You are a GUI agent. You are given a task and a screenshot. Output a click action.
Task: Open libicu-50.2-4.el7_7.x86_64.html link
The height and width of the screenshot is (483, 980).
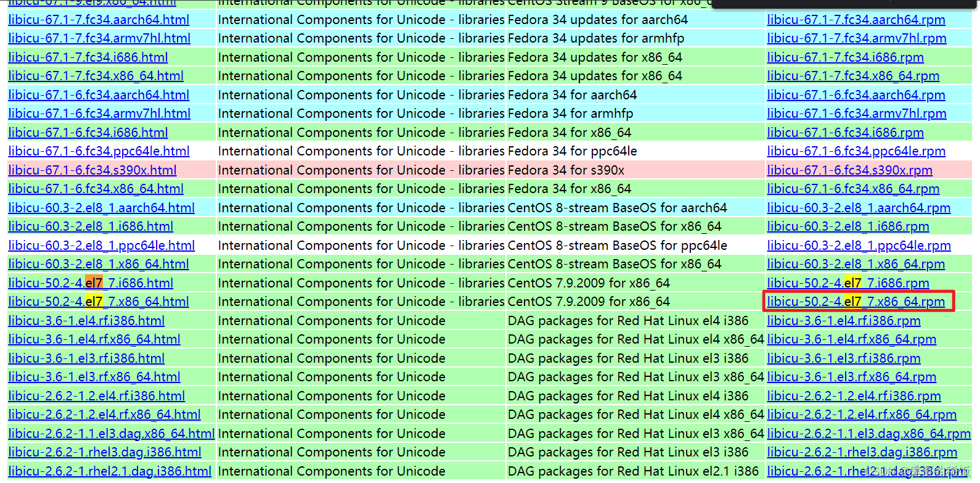pos(99,302)
